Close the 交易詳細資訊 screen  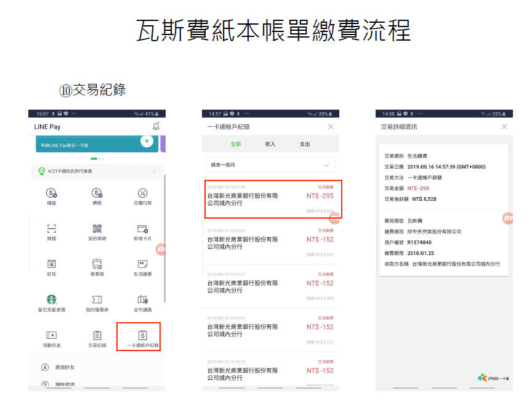(x=504, y=127)
